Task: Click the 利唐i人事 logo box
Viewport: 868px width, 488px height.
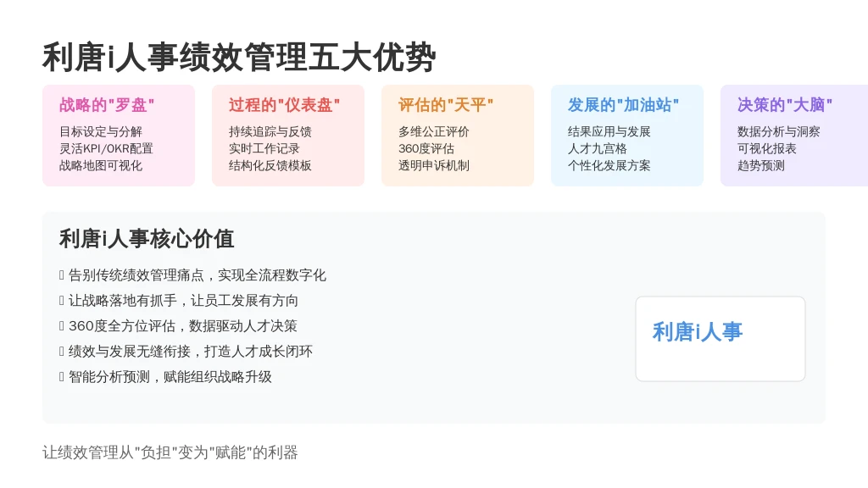Action: pos(721,339)
